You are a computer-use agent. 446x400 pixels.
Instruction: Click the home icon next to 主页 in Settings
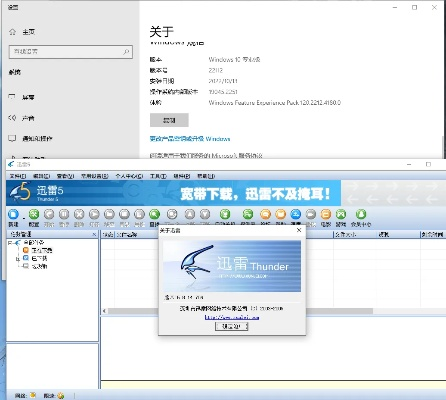click(12, 32)
